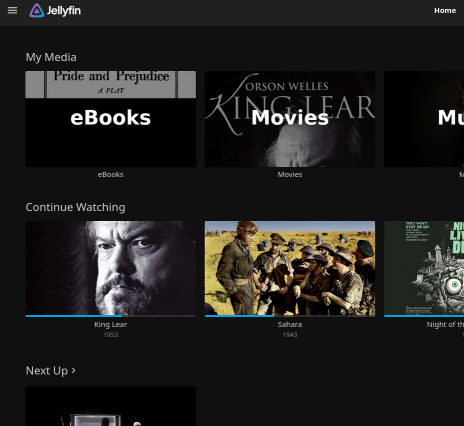Resume King Lear from its thumbnail

[111, 268]
